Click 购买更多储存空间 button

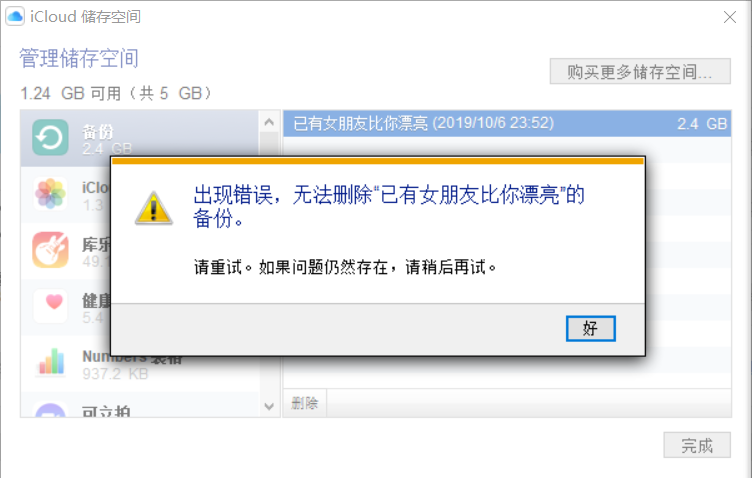pyautogui.click(x=640, y=71)
